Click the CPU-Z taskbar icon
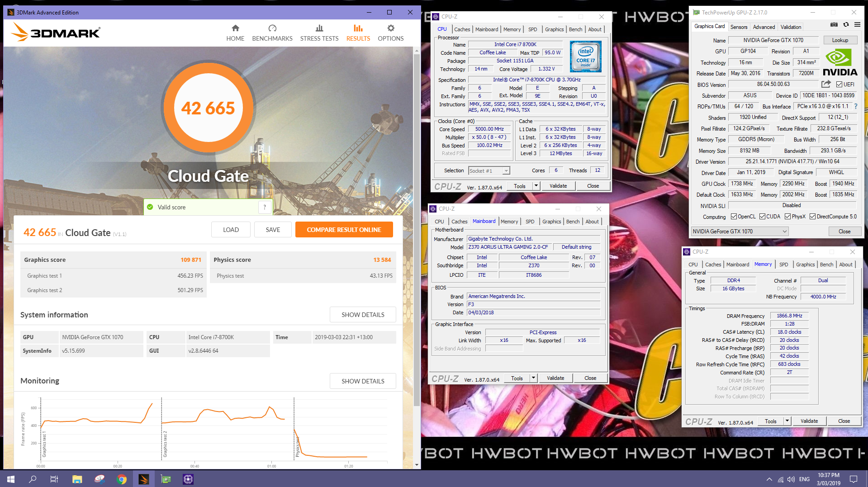868x487 pixels. 188,479
